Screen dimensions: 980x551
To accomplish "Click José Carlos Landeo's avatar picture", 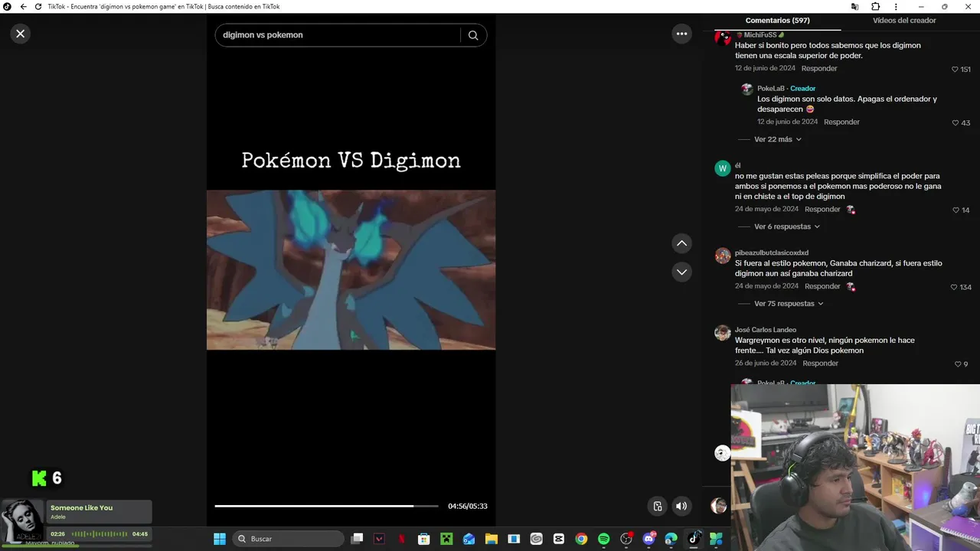I will click(723, 333).
